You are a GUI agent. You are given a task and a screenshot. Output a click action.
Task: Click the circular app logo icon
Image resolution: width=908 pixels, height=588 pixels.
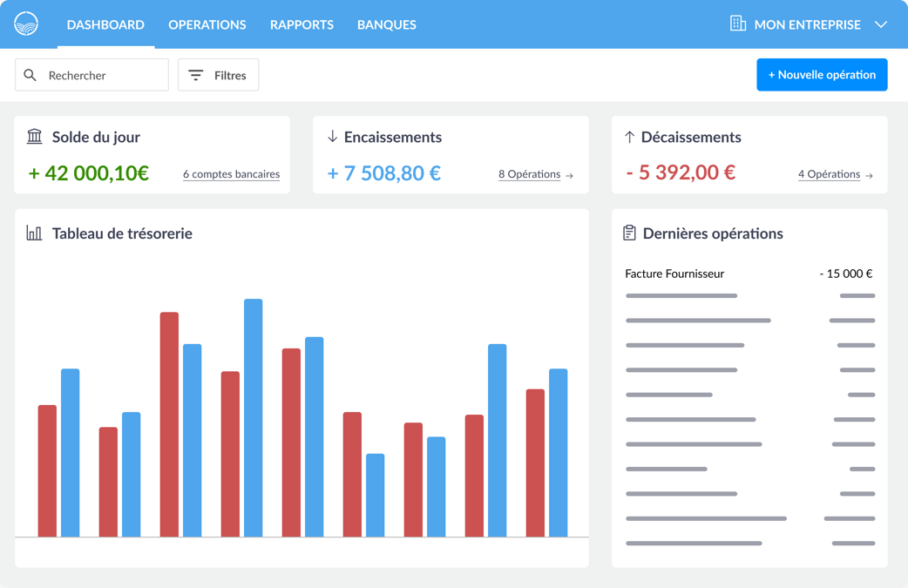click(x=26, y=24)
